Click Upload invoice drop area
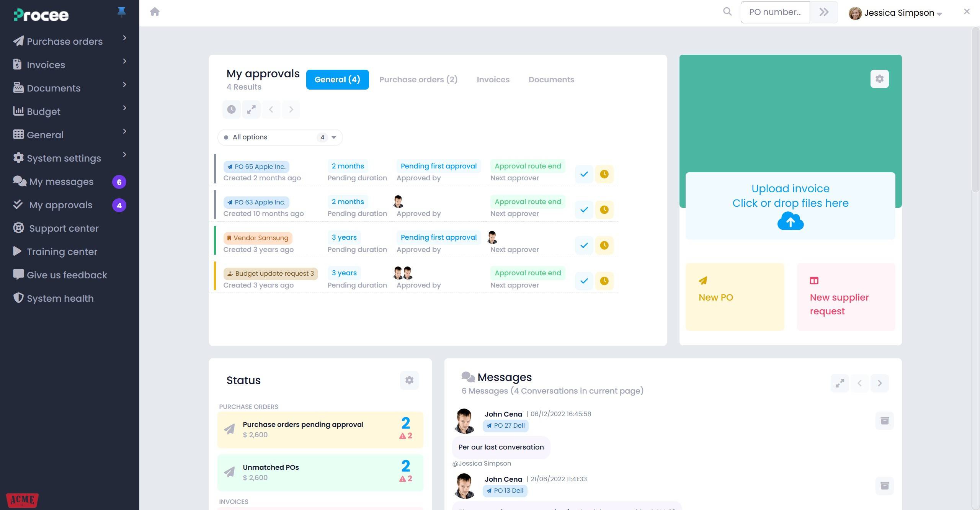Viewport: 980px width, 510px height. click(x=790, y=206)
